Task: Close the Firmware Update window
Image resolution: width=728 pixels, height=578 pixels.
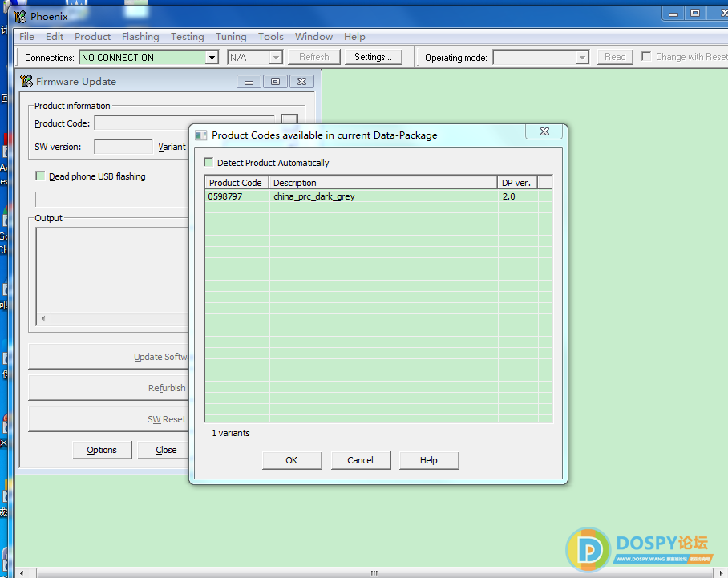Action: tap(301, 82)
